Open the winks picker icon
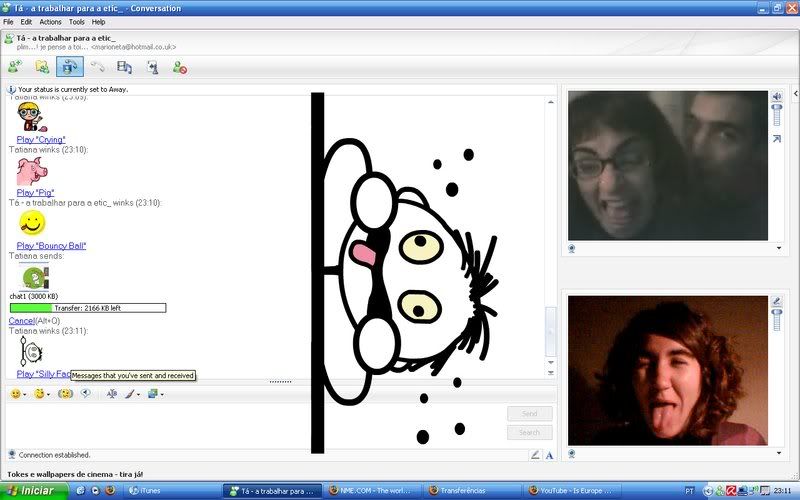 39,393
